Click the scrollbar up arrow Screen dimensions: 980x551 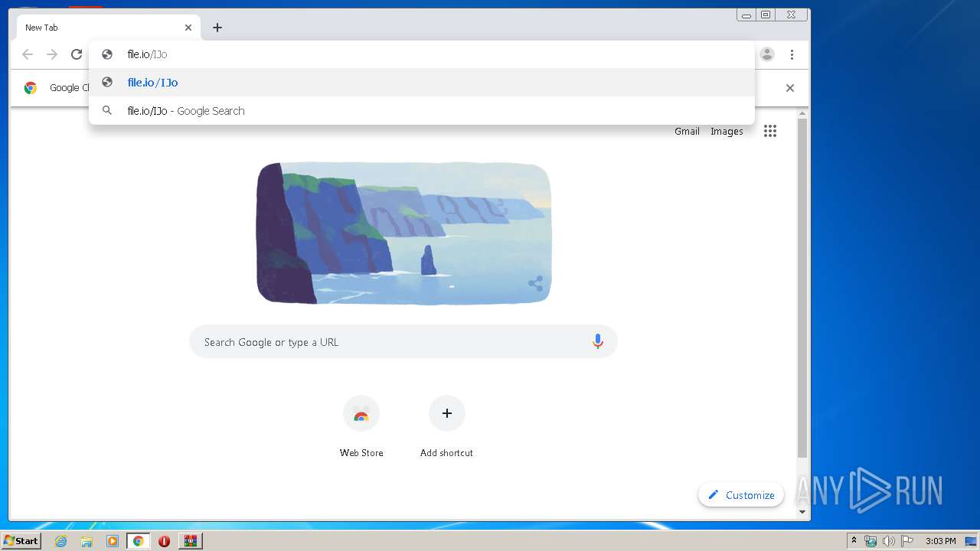tap(802, 114)
